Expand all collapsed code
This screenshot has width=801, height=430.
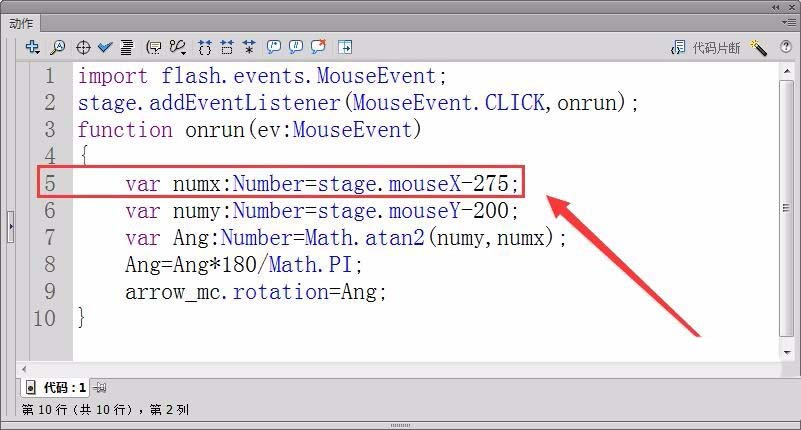tap(249, 47)
